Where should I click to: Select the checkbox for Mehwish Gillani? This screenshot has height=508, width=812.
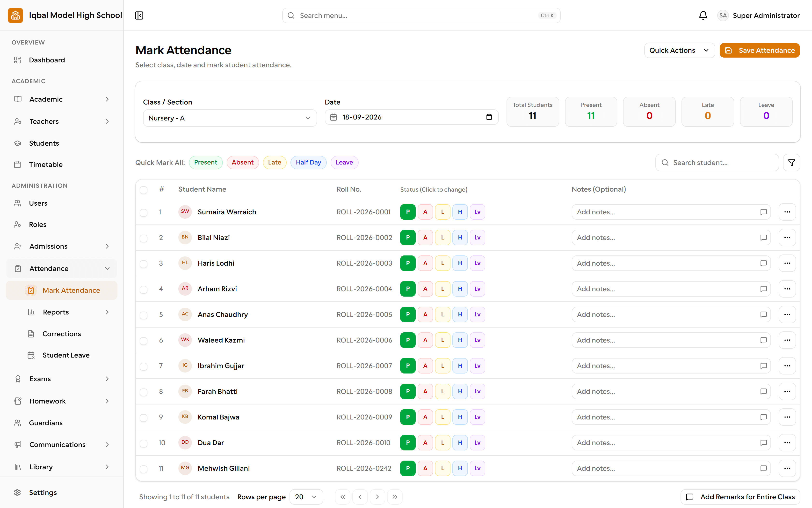[144, 469]
